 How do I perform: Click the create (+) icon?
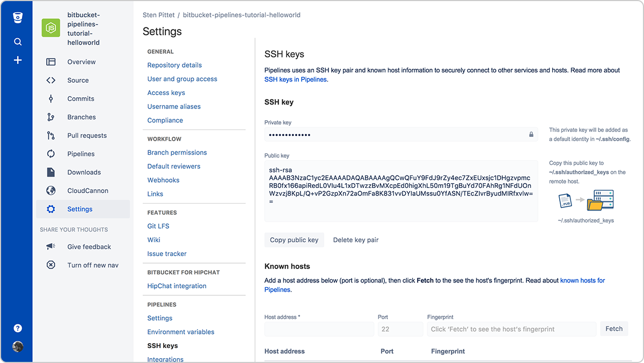18,60
